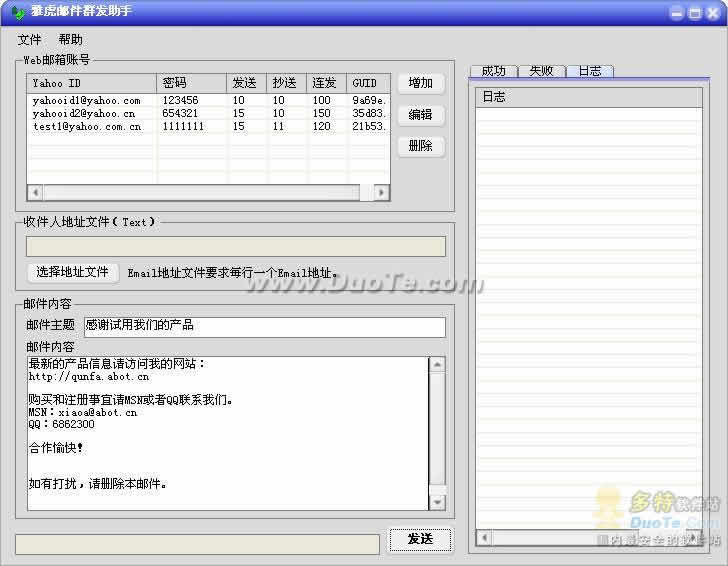Click the app icon in the title bar

(x=19, y=13)
